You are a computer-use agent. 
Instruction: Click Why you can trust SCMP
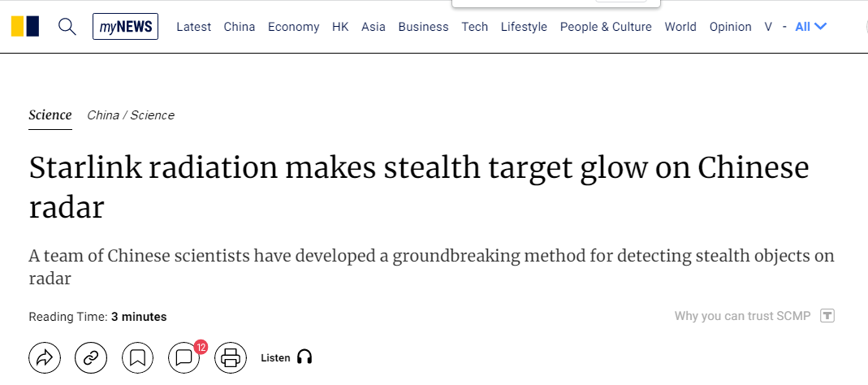tap(742, 316)
